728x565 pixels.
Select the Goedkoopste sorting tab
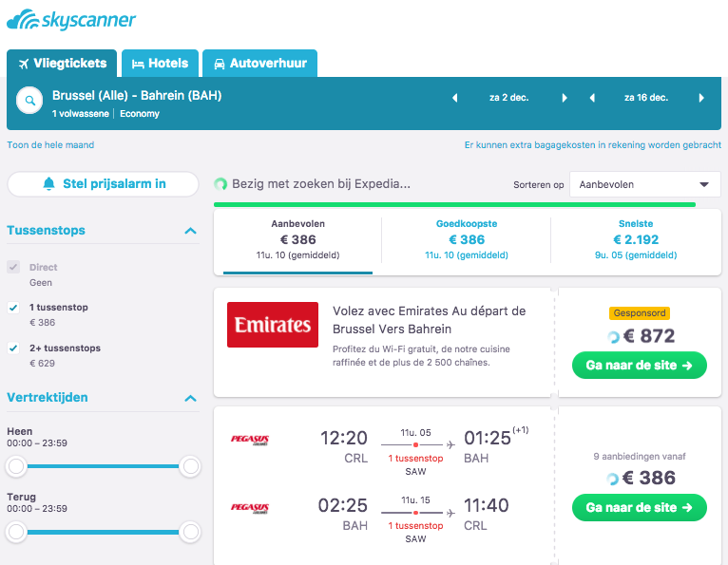pos(466,239)
